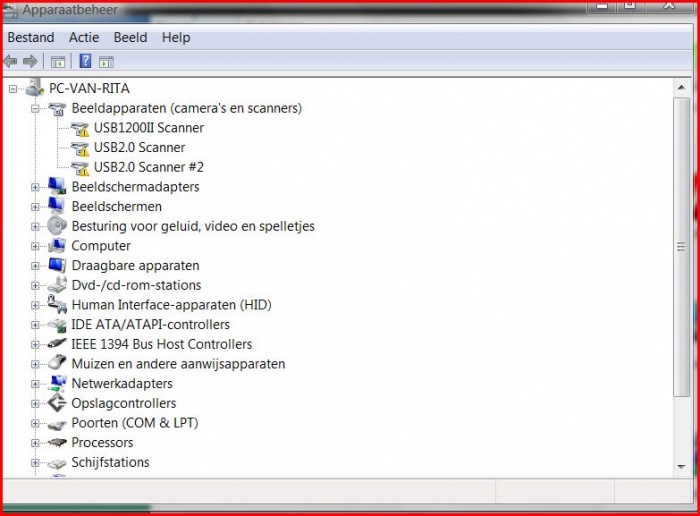Click the Opslagcontrollers icon

(57, 403)
